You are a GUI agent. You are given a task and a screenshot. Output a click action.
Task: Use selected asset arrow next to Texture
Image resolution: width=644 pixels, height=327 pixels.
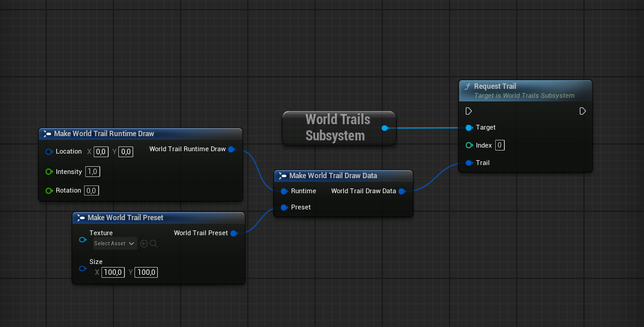point(144,244)
